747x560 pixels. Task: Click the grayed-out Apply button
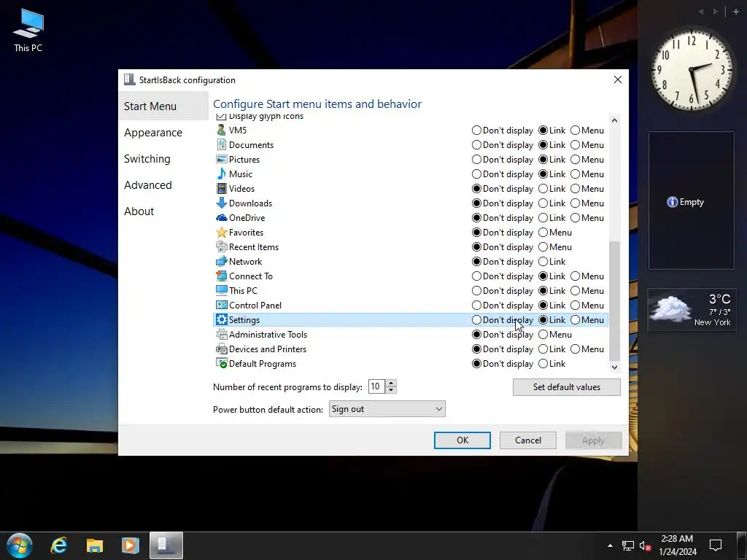click(593, 440)
